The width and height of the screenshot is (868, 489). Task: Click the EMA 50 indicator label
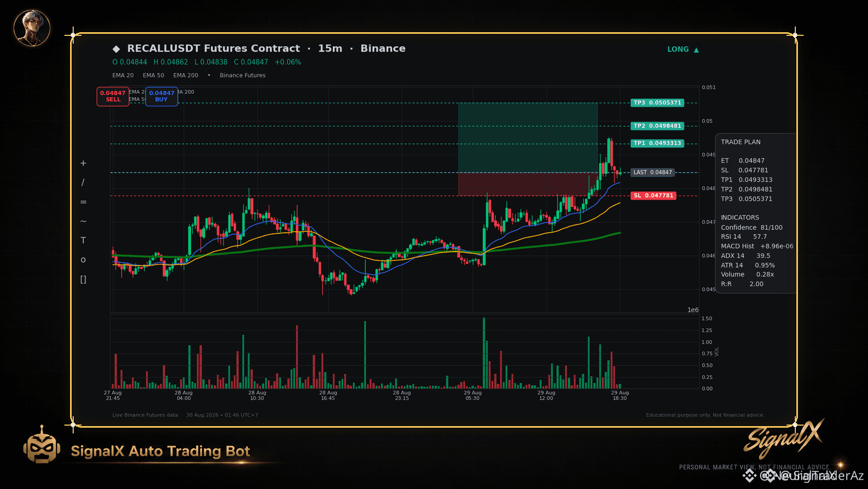coord(154,75)
